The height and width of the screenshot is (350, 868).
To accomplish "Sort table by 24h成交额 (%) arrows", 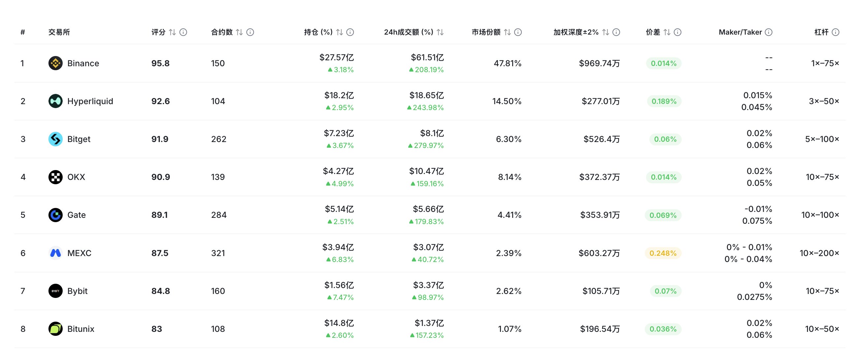I will click(x=440, y=32).
